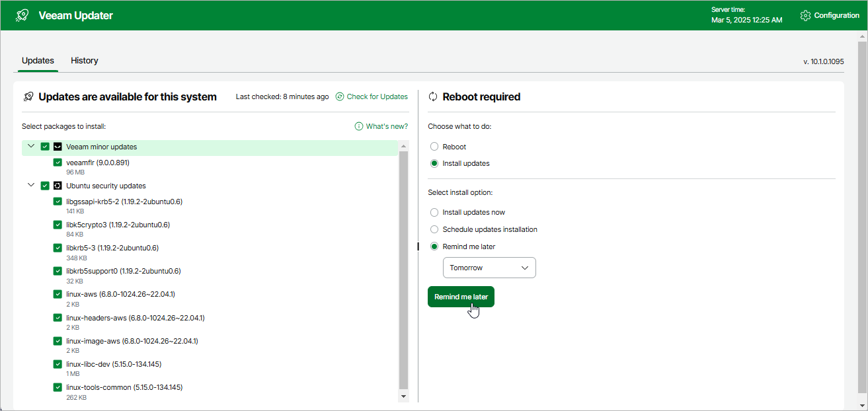This screenshot has height=411, width=868.
Task: Open the What's new link
Action: [387, 126]
